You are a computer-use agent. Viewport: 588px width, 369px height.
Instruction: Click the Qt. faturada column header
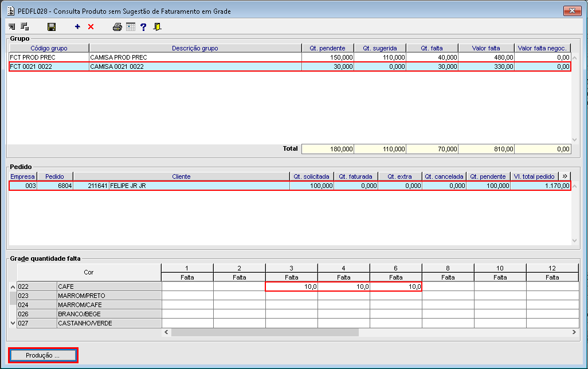coord(355,176)
